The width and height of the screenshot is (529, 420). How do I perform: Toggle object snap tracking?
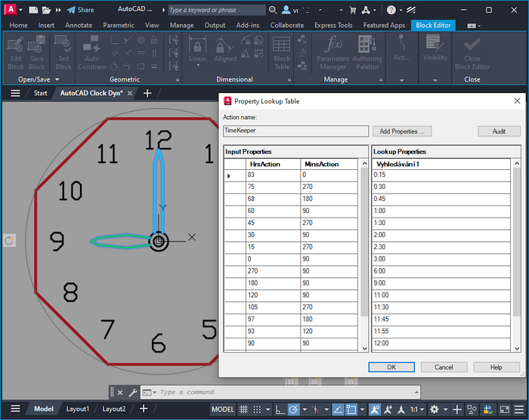338,409
